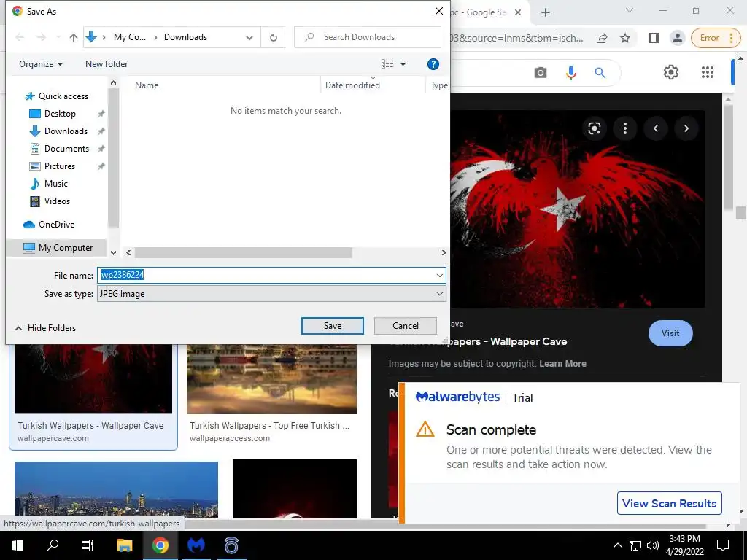Click in the Search Downloads field

pyautogui.click(x=368, y=37)
